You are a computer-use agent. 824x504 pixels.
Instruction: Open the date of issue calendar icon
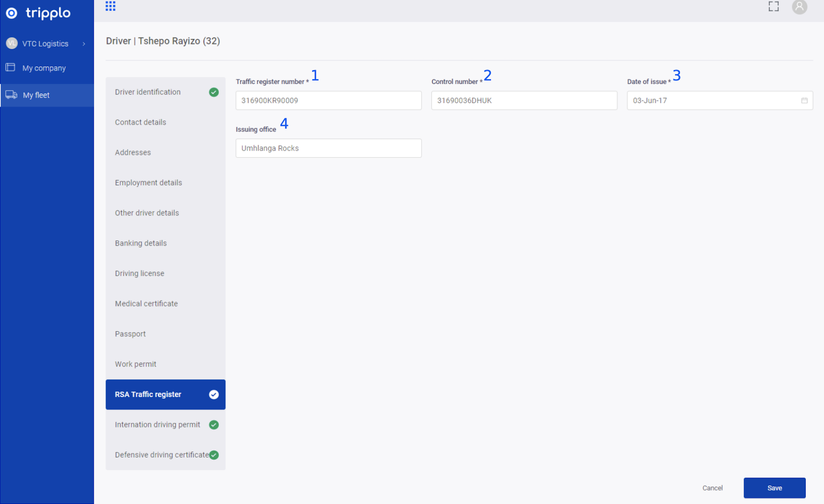point(804,101)
